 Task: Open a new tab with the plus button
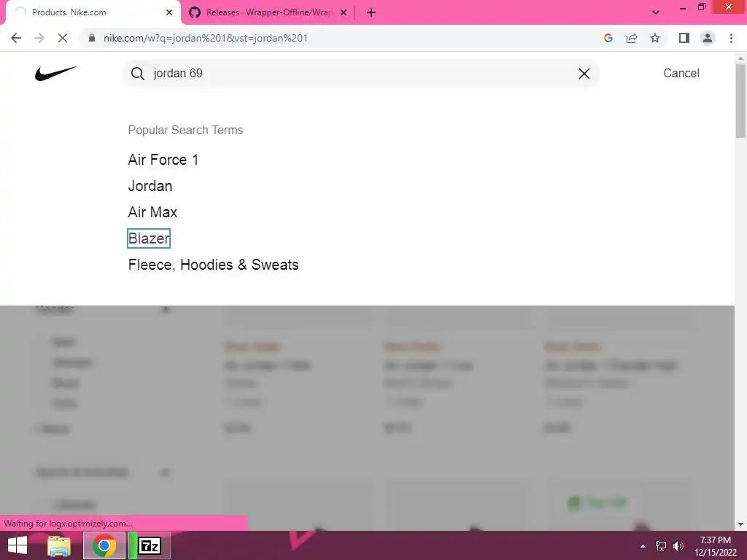(371, 12)
